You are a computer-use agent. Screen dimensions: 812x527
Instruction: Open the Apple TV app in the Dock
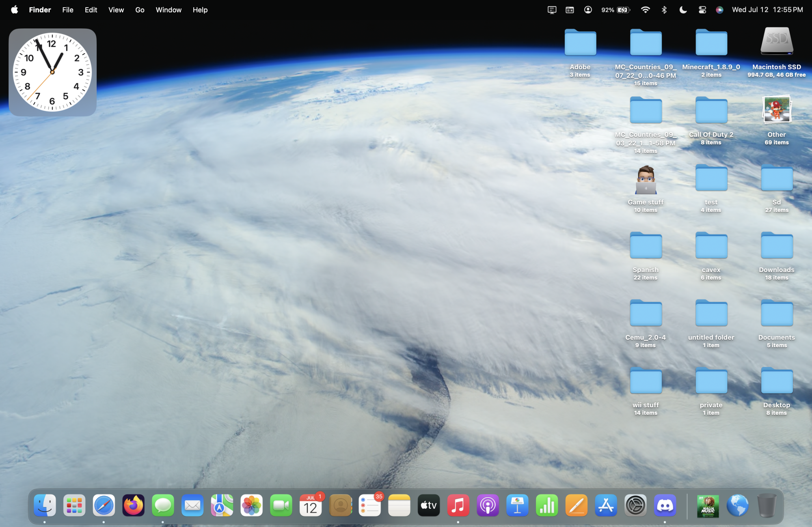pyautogui.click(x=429, y=505)
